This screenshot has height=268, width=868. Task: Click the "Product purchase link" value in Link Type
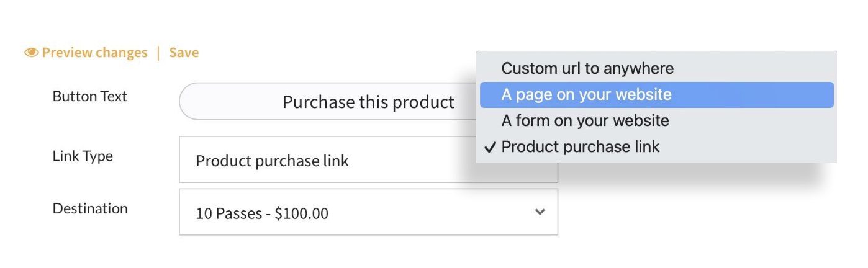[272, 161]
